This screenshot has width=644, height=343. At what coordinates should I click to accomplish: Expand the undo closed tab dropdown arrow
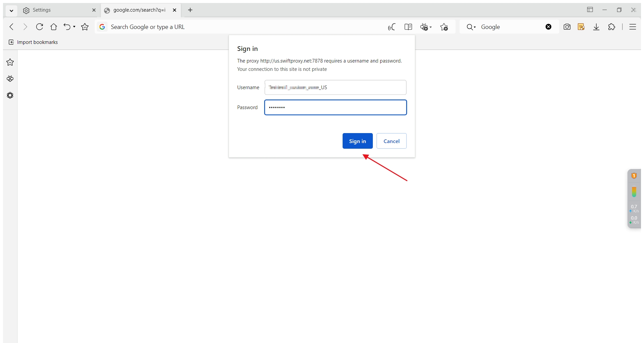click(74, 27)
